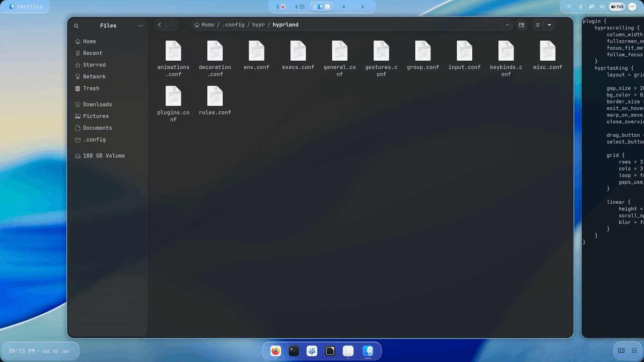Open the Files sidebar three-dot menu
This screenshot has width=644, height=362.
(x=141, y=26)
